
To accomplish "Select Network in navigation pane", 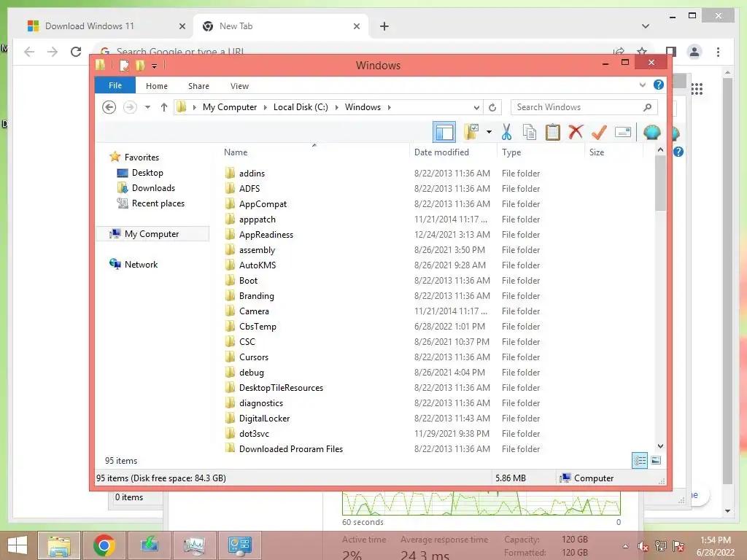I will pyautogui.click(x=141, y=264).
